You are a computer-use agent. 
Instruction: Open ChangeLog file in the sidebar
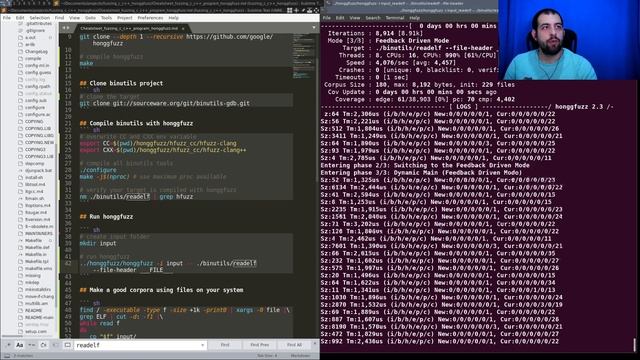click(36, 51)
